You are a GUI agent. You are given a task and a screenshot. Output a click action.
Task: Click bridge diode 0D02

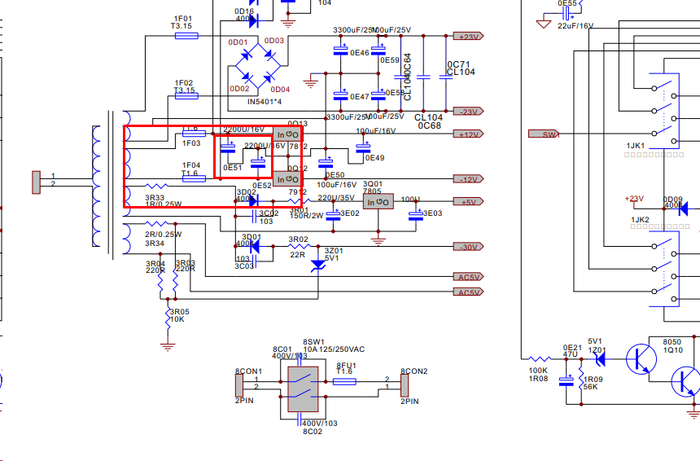[246, 79]
